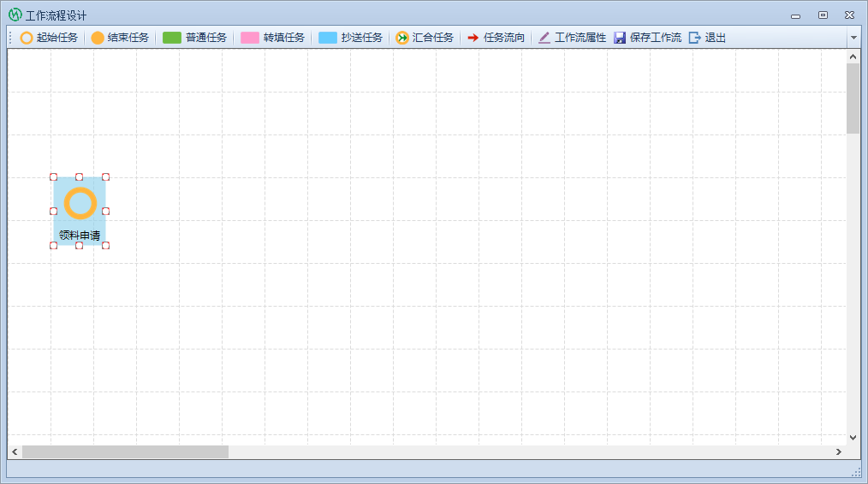This screenshot has width=868, height=484.
Task: Click the horizontal scrollbar right arrow
Action: (839, 451)
